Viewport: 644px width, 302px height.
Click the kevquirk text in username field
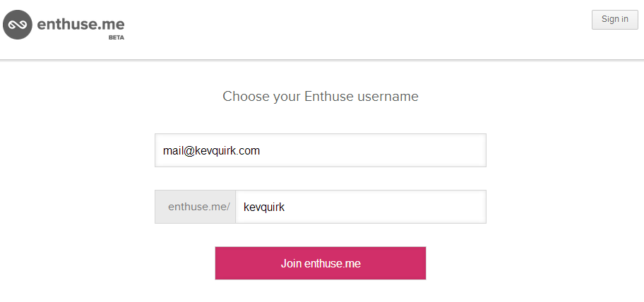click(x=263, y=207)
